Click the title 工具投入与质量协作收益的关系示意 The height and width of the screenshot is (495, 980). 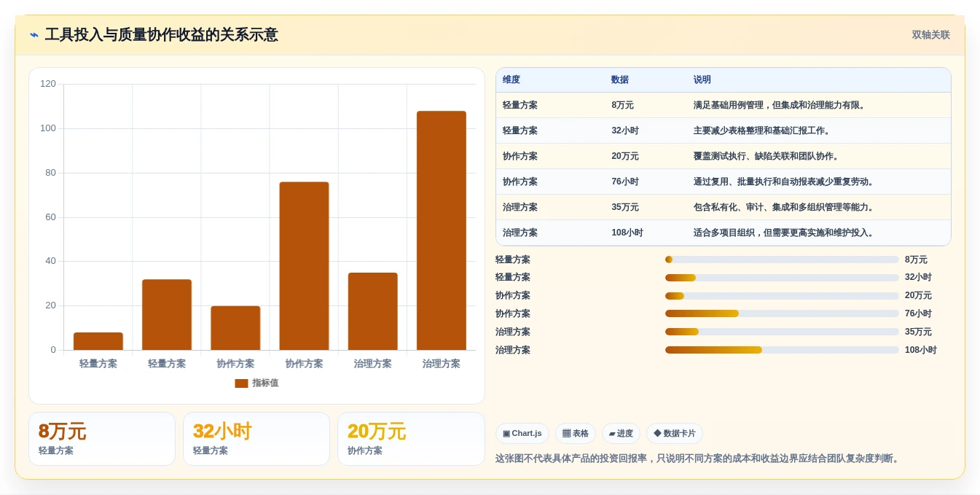click(x=161, y=35)
